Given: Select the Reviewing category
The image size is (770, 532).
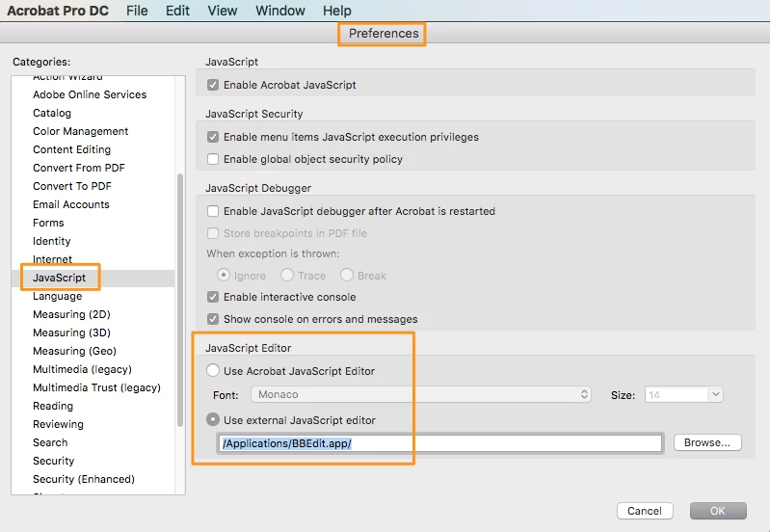Looking at the screenshot, I should click(59, 424).
